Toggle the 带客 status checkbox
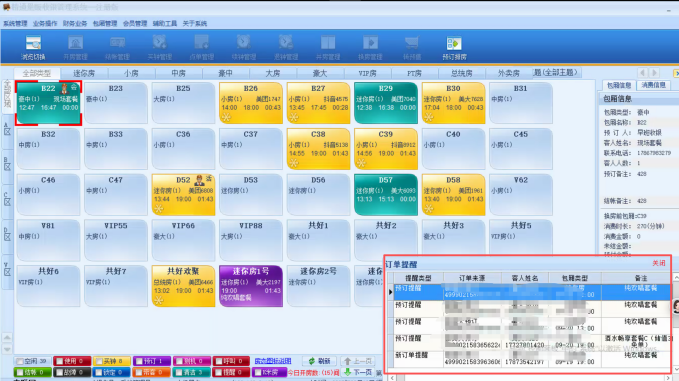Image resolution: width=679 pixels, height=381 pixels. [x=139, y=372]
